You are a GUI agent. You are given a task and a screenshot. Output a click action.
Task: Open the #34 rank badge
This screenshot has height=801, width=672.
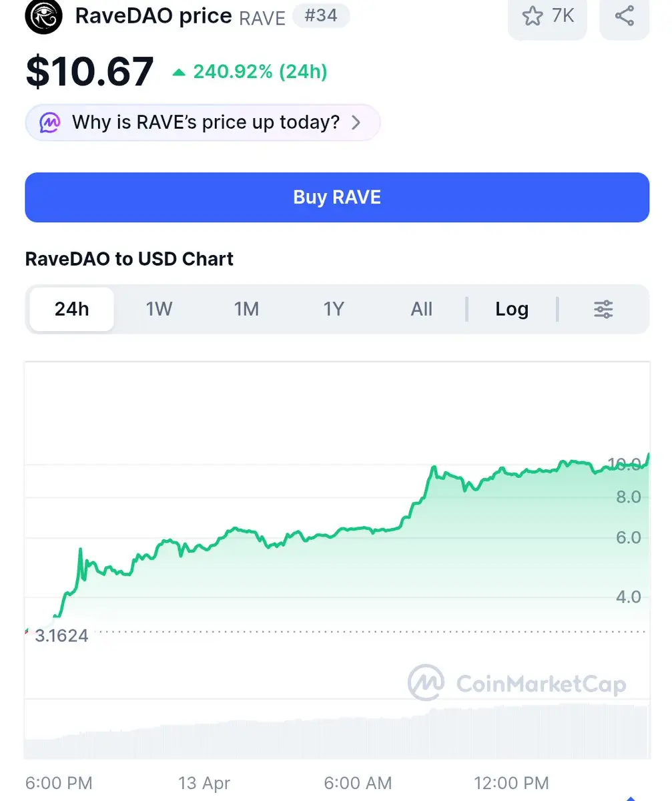click(321, 15)
